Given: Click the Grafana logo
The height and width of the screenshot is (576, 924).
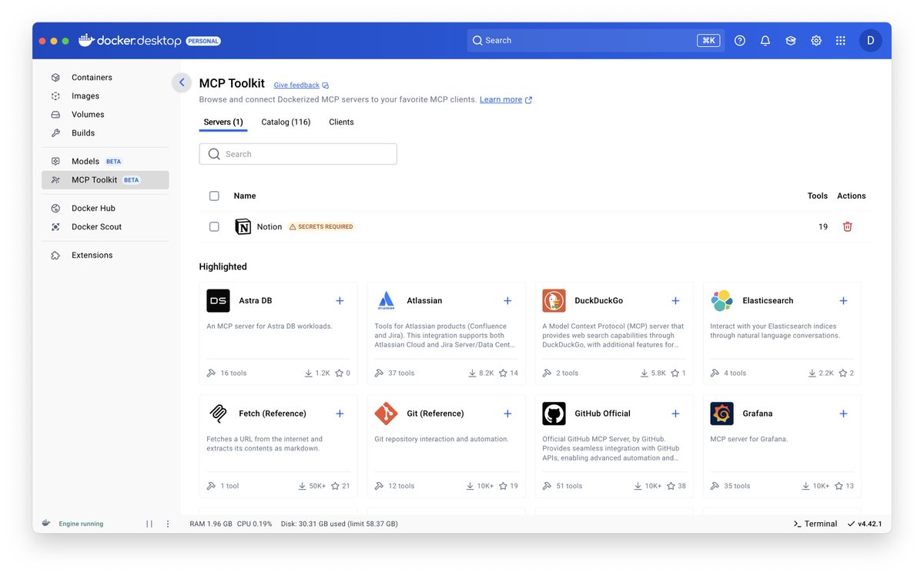Looking at the screenshot, I should pos(721,414).
